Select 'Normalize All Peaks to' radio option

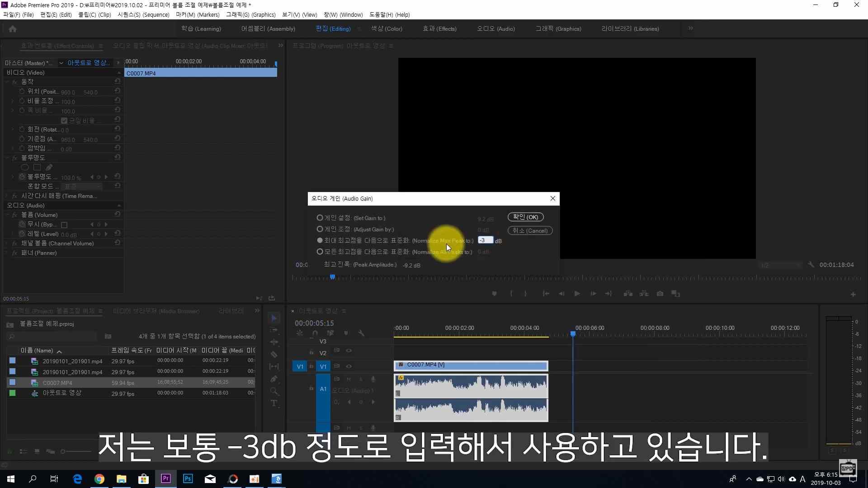coord(320,252)
